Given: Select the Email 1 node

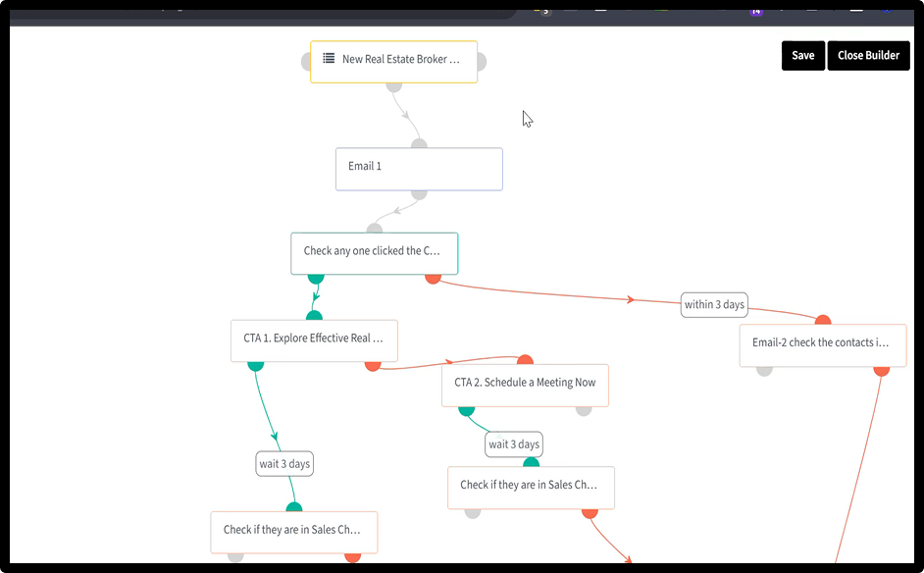Looking at the screenshot, I should point(419,169).
